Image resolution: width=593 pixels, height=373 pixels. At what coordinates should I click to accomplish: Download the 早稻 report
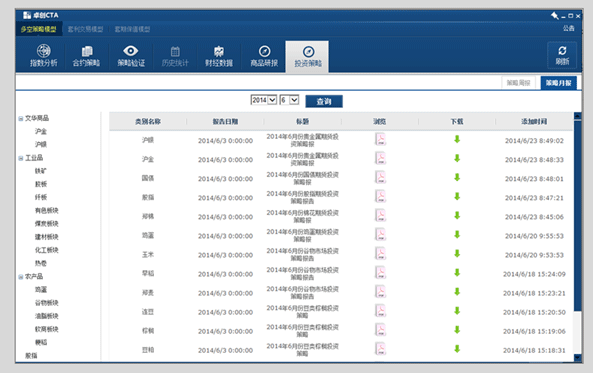(457, 273)
